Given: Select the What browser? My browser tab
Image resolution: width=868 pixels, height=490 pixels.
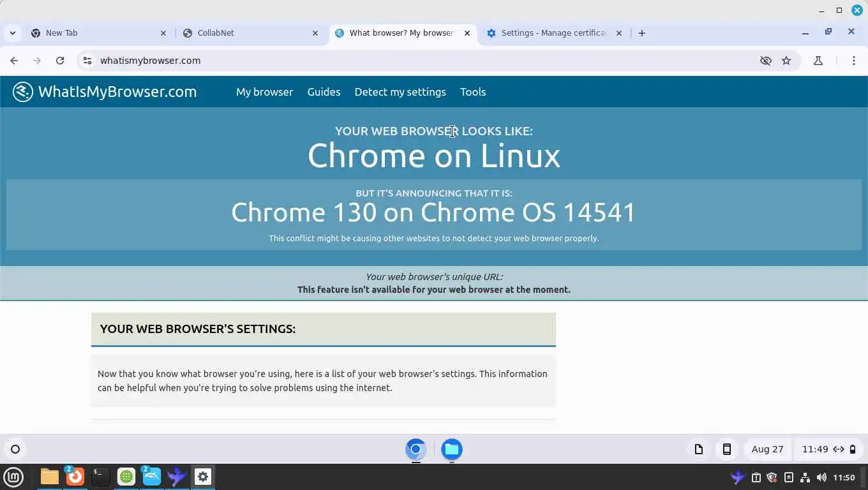Looking at the screenshot, I should point(403,33).
